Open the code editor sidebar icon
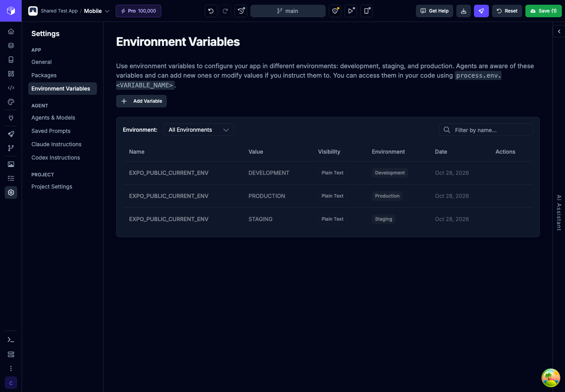The image size is (565, 392). pyautogui.click(x=11, y=88)
